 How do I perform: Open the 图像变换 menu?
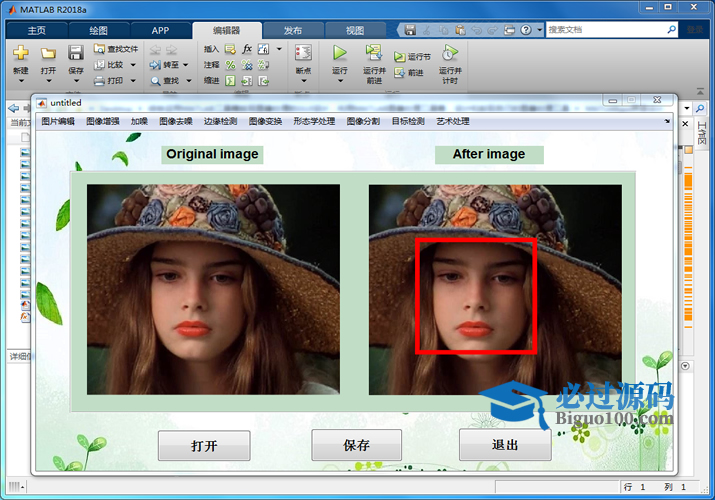(265, 121)
